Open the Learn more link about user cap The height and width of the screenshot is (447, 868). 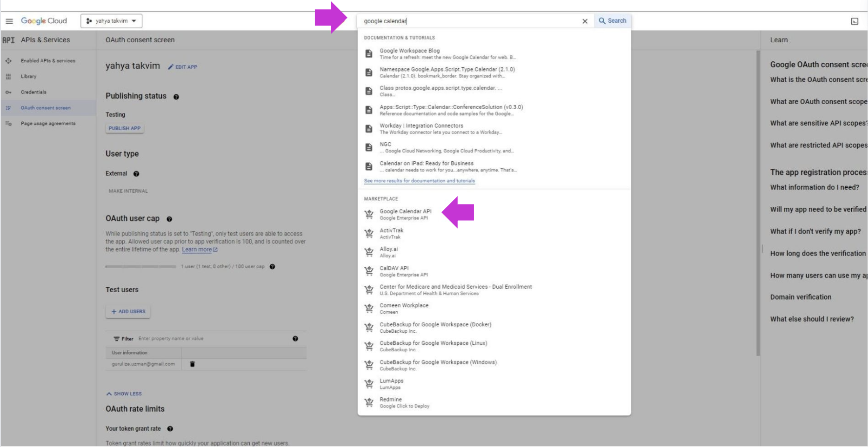point(200,250)
